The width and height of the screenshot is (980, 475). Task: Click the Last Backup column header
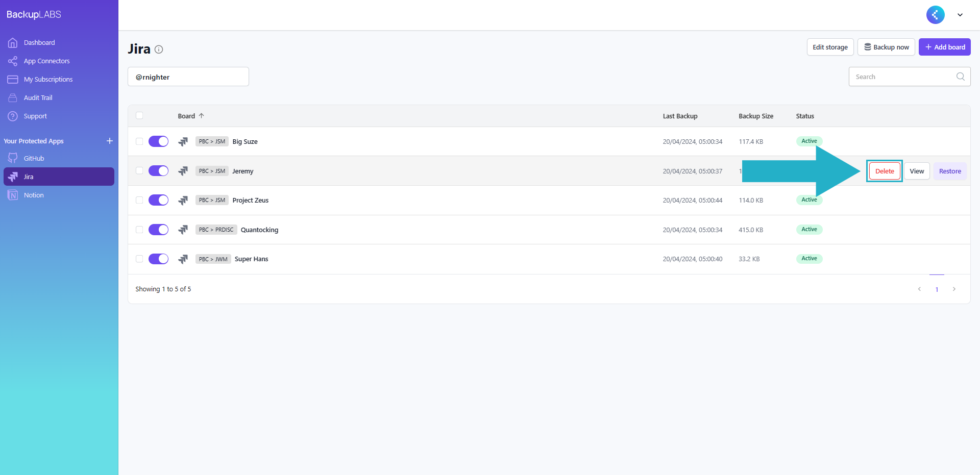(680, 116)
